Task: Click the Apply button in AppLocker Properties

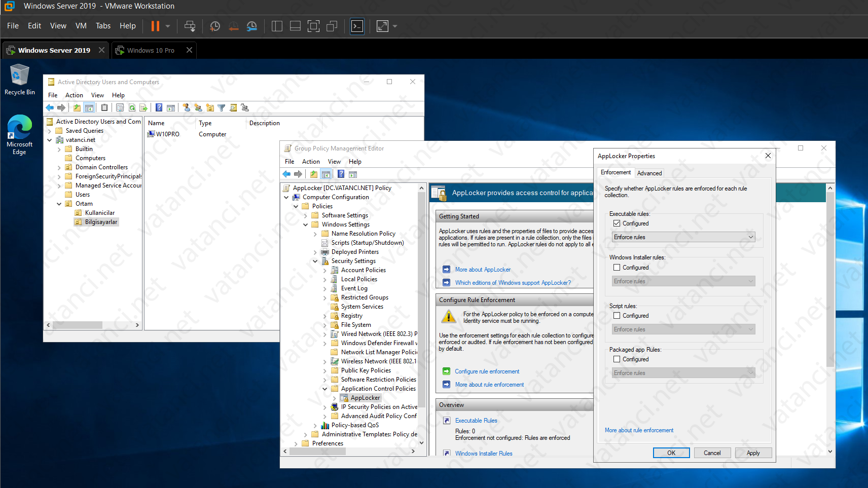Action: point(753,453)
